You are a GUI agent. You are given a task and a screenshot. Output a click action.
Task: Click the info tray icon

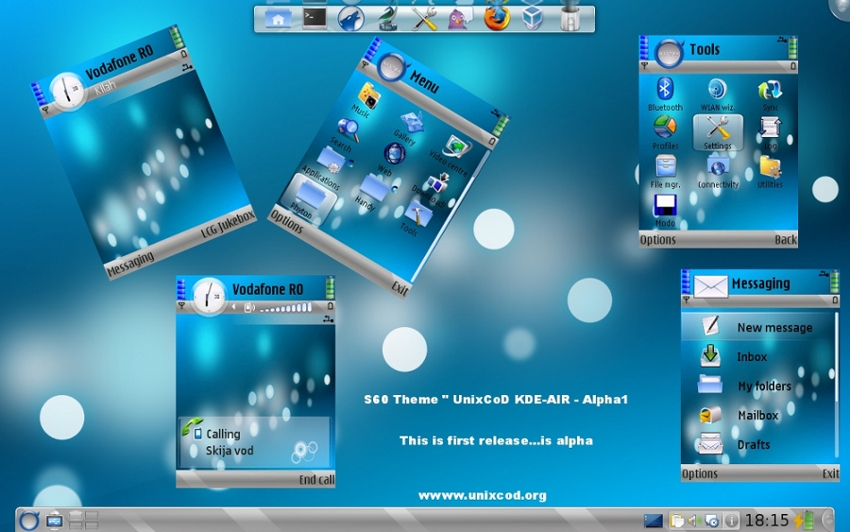click(731, 521)
